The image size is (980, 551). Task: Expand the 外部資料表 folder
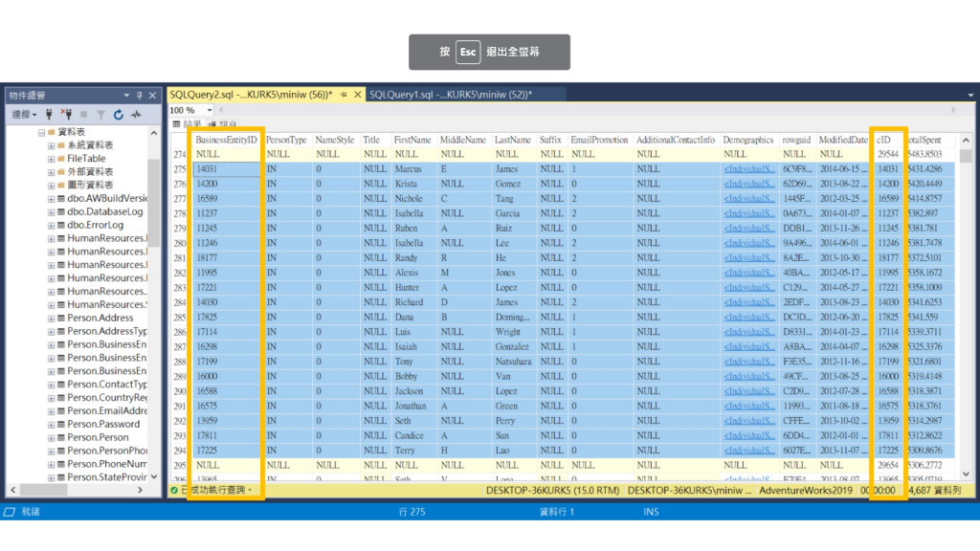tap(52, 172)
